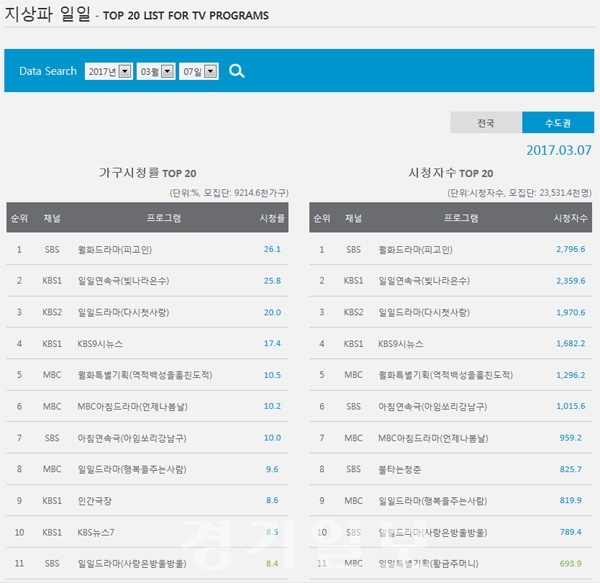This screenshot has height=583, width=600.
Task: Click the 가구시청률 TOP 20 heading
Action: (x=147, y=173)
